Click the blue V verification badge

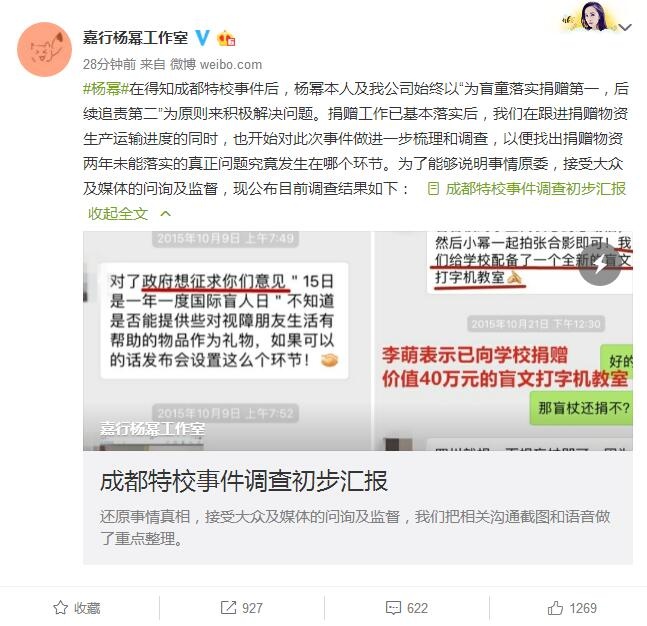[202, 38]
